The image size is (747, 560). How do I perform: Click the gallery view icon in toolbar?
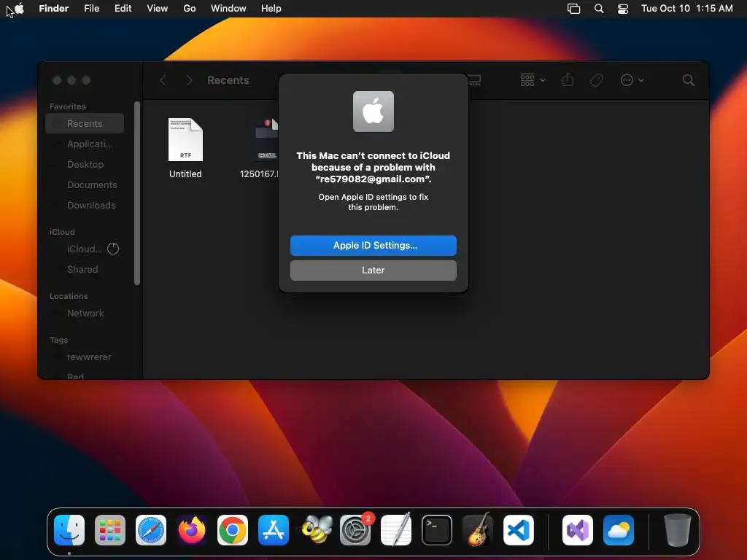click(474, 80)
